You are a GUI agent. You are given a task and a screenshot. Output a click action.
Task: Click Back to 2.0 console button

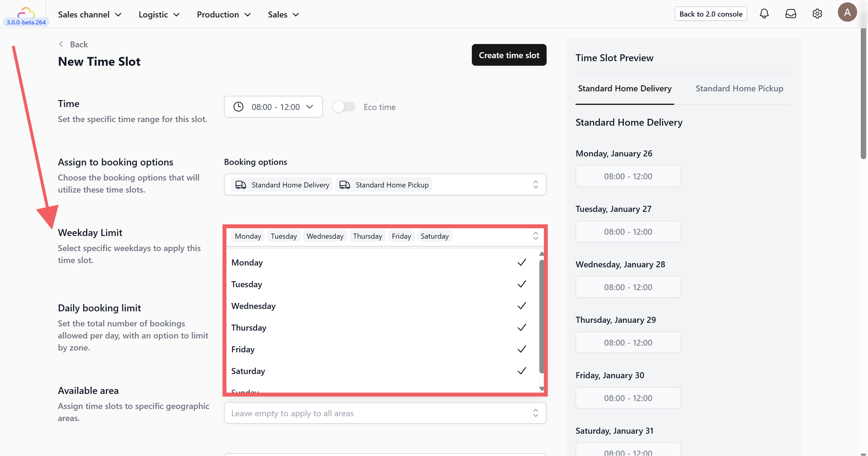710,14
